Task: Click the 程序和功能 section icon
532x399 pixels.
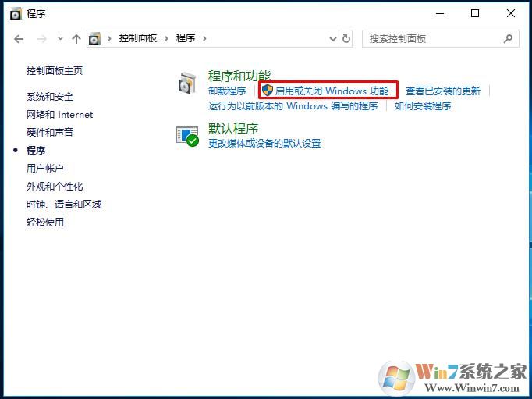Action: [x=187, y=84]
